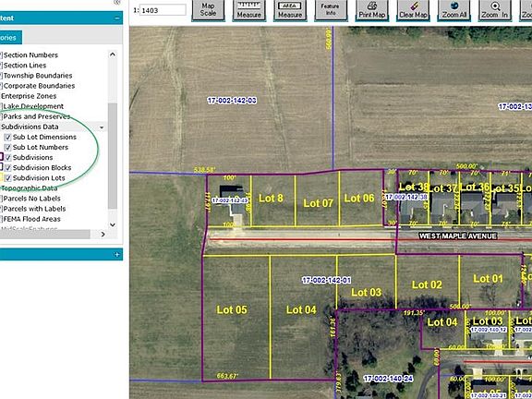
Task: Click Lot 02 south of Maple Avenue
Action: pos(427,284)
